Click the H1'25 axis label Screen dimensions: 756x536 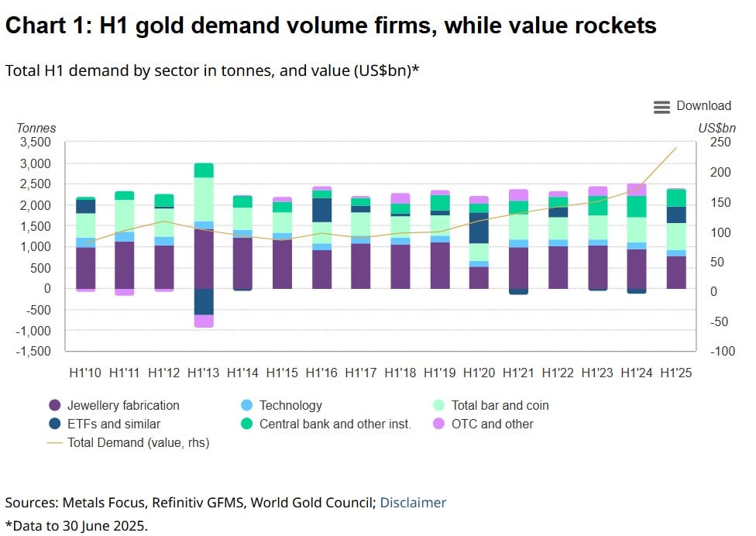click(x=676, y=373)
